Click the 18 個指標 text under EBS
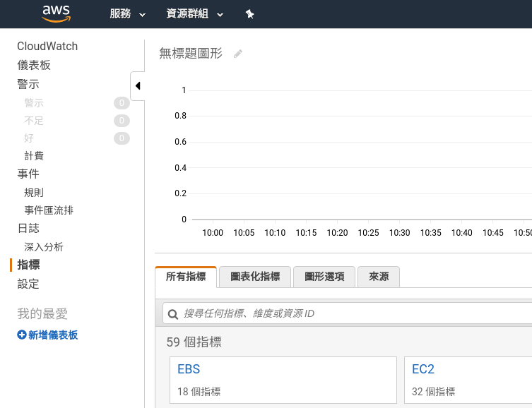 (x=199, y=391)
